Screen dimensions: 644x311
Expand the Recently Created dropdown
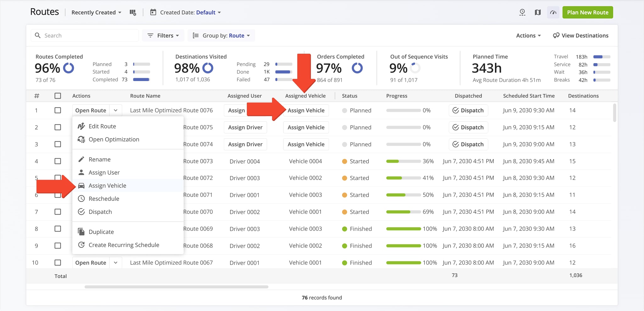click(96, 13)
